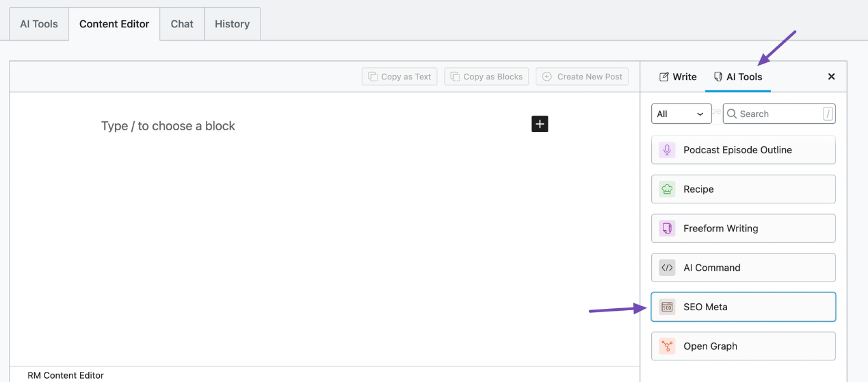Click the magnifier icon in Search box
Viewport: 868px width, 382px height.
tap(732, 114)
